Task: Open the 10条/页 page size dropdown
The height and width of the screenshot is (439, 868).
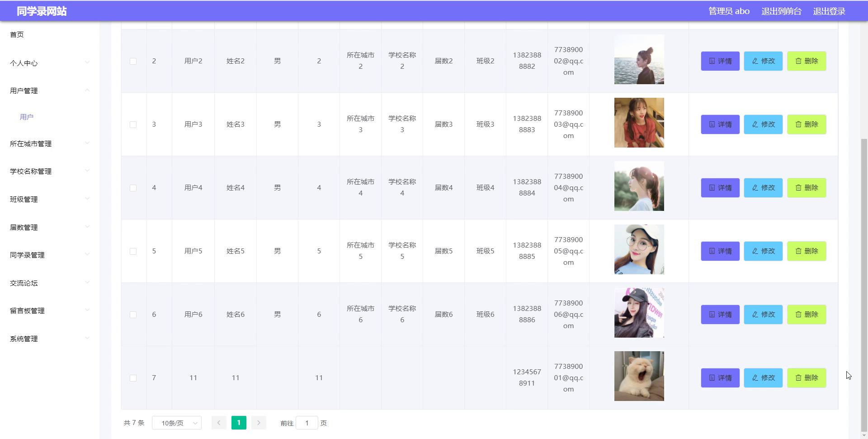Action: click(x=177, y=423)
